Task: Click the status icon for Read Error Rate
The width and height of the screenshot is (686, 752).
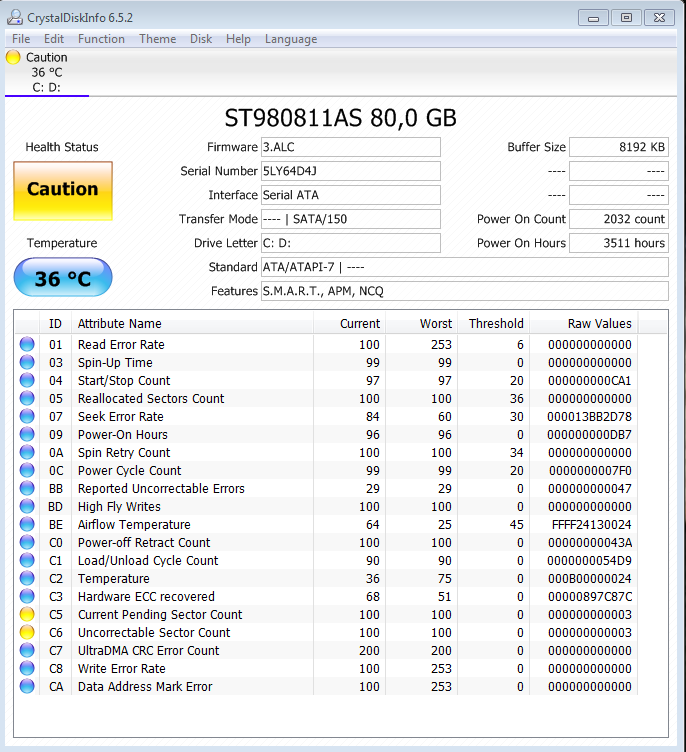Action: [27, 344]
